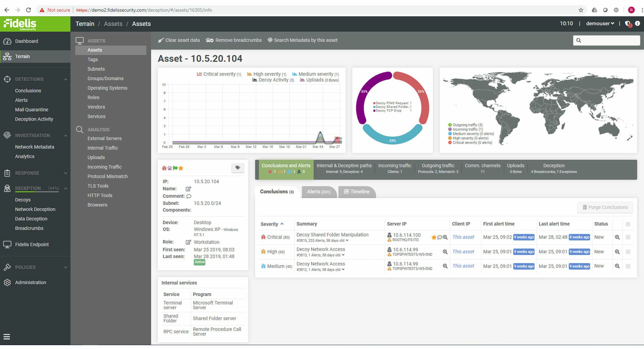Click the green flag icon on asset card
The width and height of the screenshot is (644, 349).
click(175, 168)
